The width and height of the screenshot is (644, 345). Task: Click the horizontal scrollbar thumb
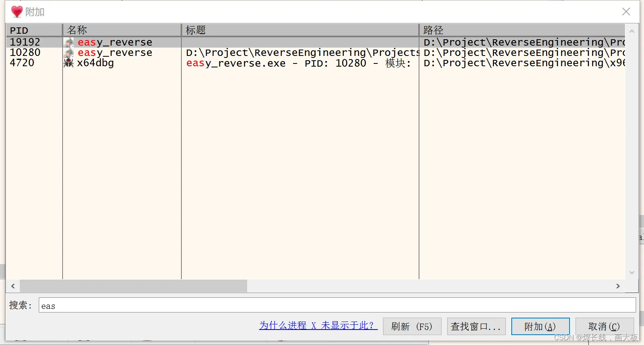(x=133, y=286)
